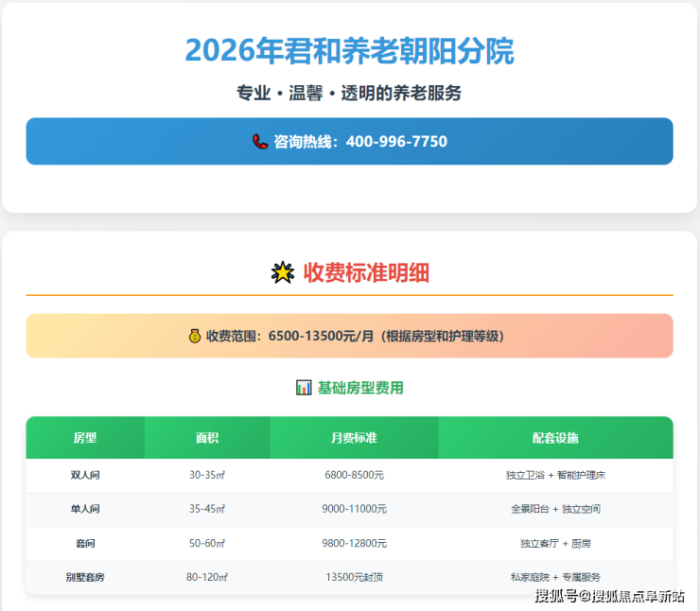
Task: Click the starburst icon before 收费标准明细
Action: coord(283,273)
